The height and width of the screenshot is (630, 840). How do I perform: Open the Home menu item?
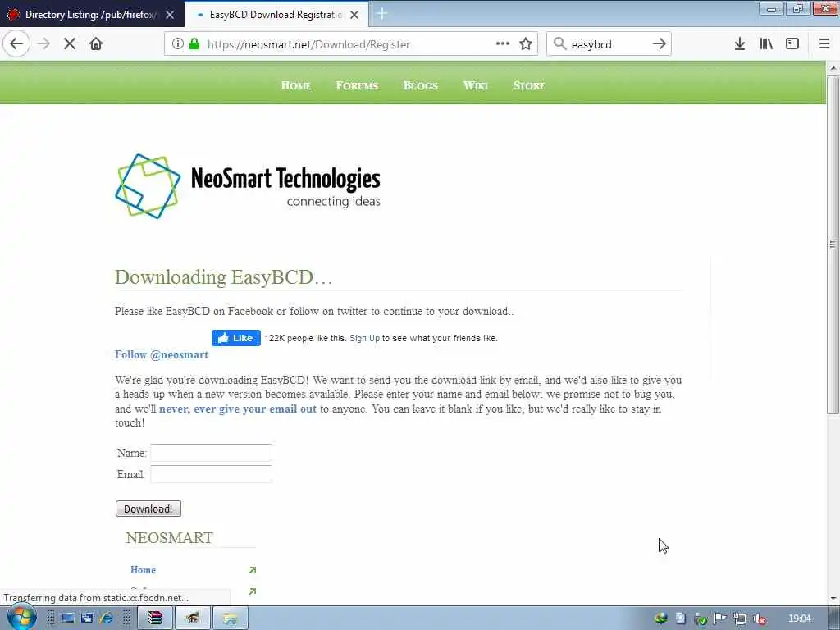(x=296, y=85)
